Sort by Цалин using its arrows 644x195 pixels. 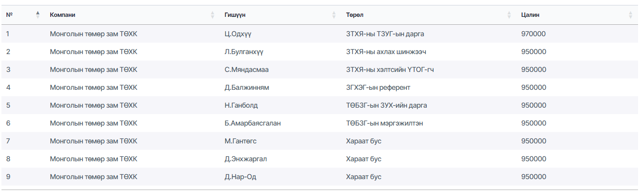pos(631,15)
